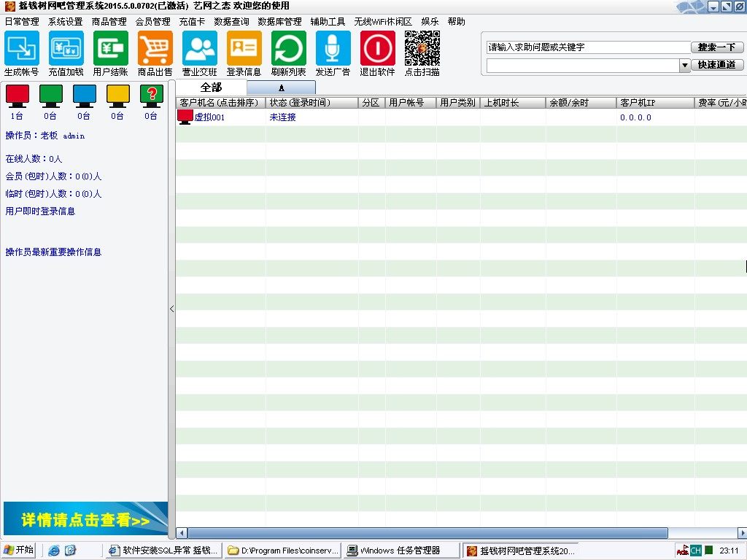Collapse the left sidebar with the chevron
Screen dimensions: 747x560
click(x=171, y=309)
